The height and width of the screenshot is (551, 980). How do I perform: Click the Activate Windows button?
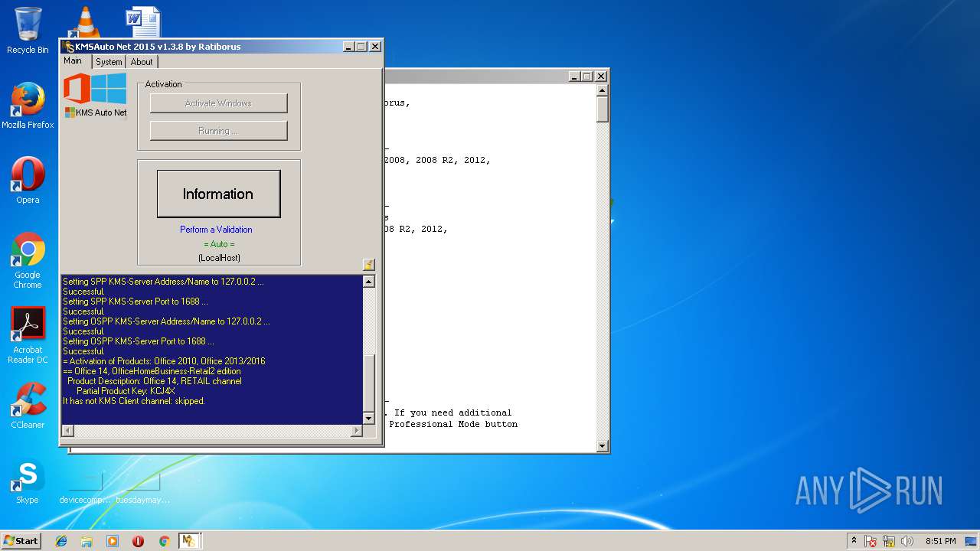pos(218,103)
